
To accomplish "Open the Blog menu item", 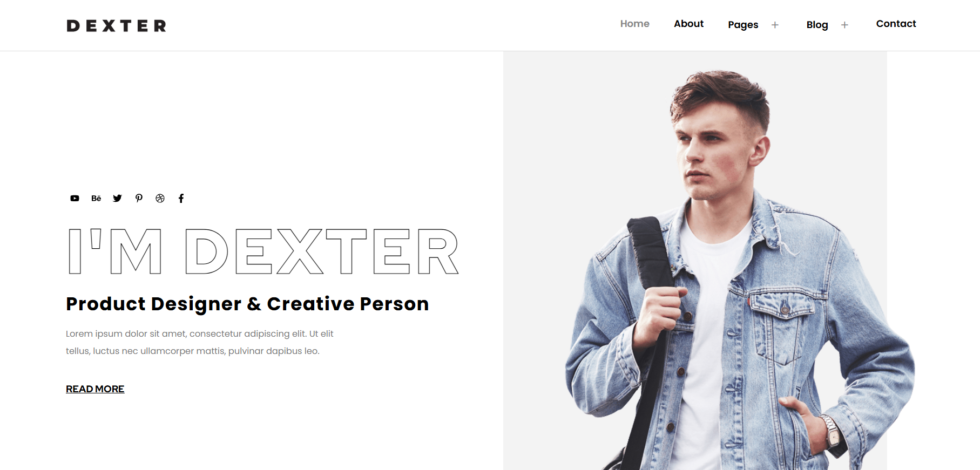I will [x=817, y=25].
